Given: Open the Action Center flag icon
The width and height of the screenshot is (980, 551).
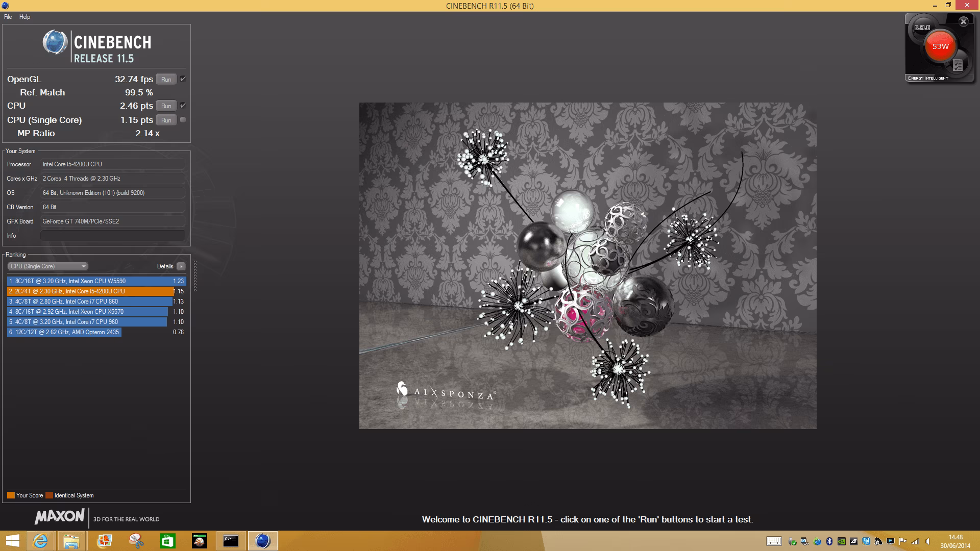Looking at the screenshot, I should click(x=903, y=541).
